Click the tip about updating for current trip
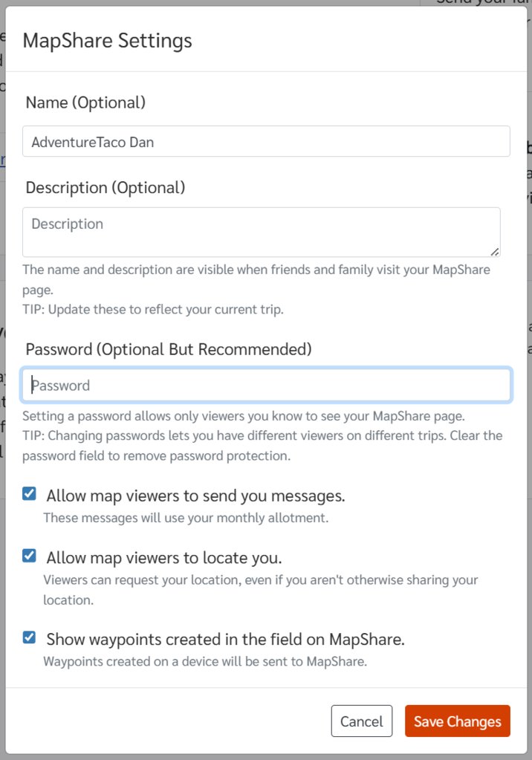The image size is (532, 760). (153, 310)
